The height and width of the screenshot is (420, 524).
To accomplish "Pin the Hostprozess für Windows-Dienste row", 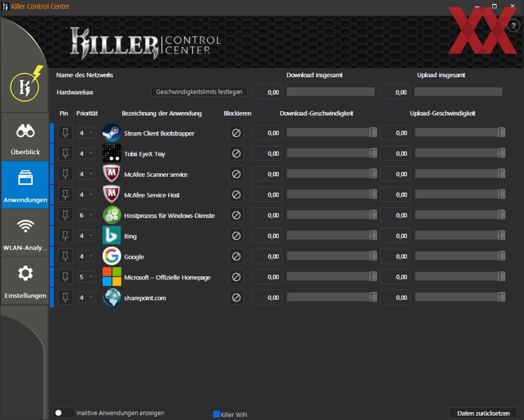I will point(65,215).
